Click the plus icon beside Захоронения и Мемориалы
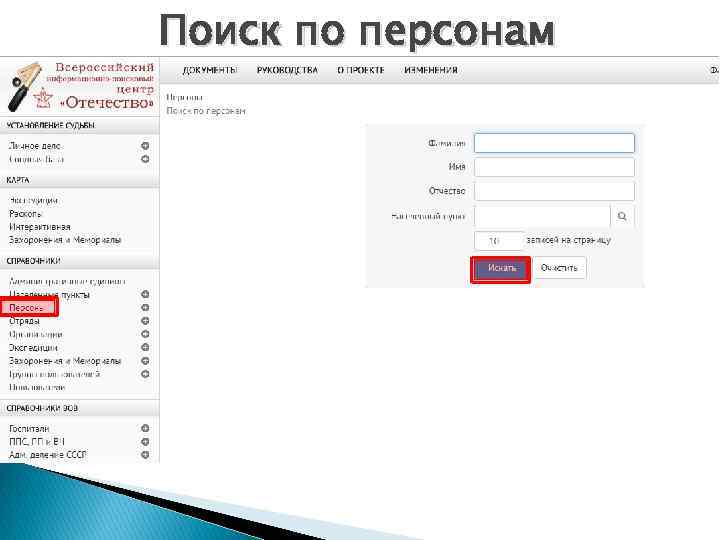This screenshot has width=720, height=540. coord(145,361)
